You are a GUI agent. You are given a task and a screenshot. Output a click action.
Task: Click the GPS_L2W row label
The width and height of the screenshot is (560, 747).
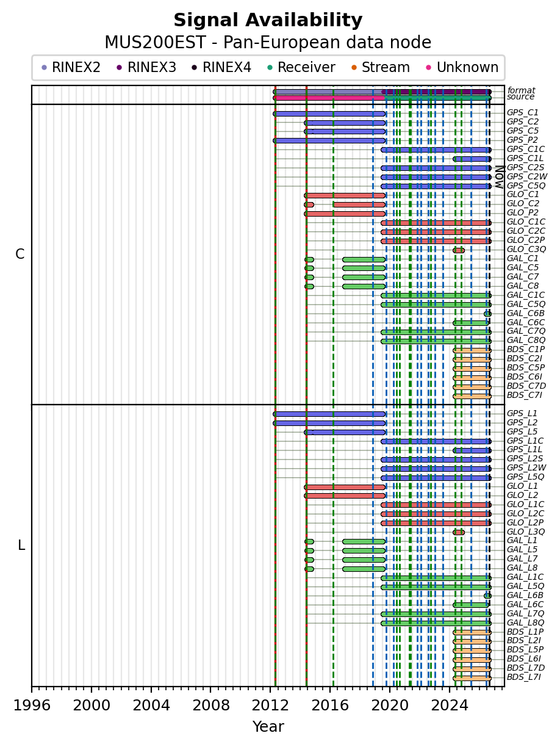[526, 468]
